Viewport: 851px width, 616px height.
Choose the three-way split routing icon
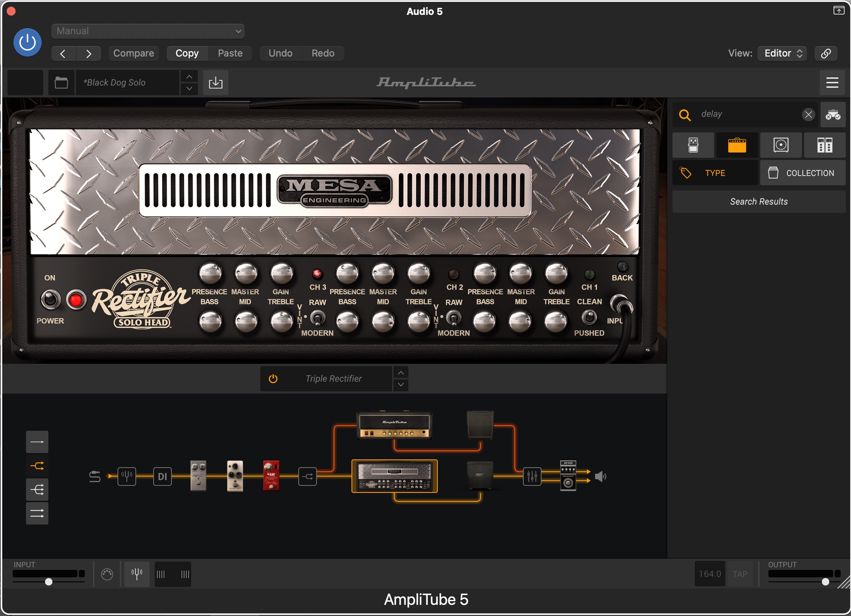coord(37,490)
